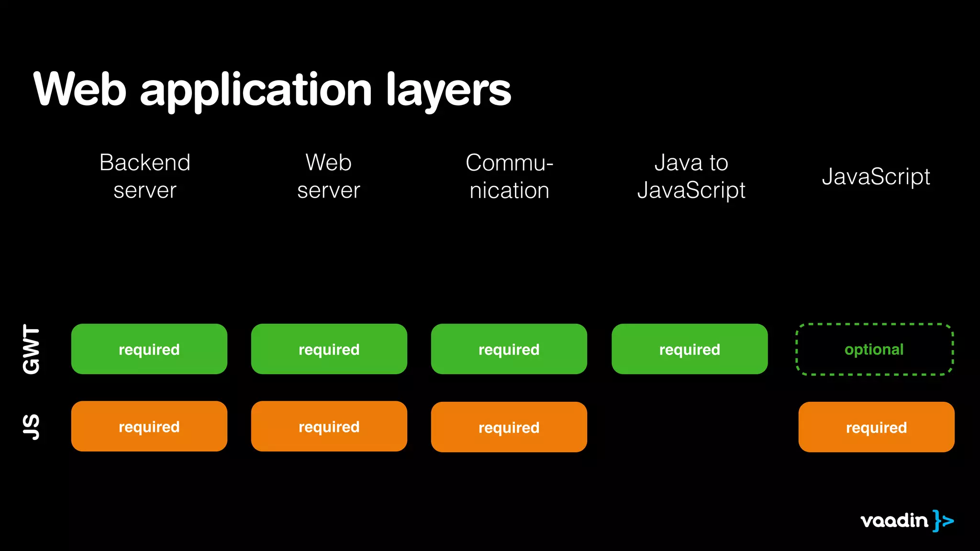Click GWT Communication required box
Screen dimensions: 980x551
(x=509, y=349)
